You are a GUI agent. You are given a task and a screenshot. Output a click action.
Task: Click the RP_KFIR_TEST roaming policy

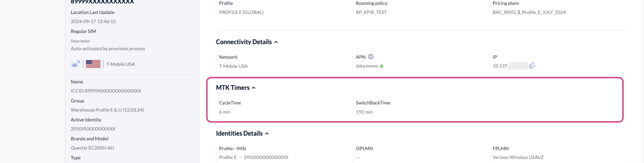pos(371,12)
